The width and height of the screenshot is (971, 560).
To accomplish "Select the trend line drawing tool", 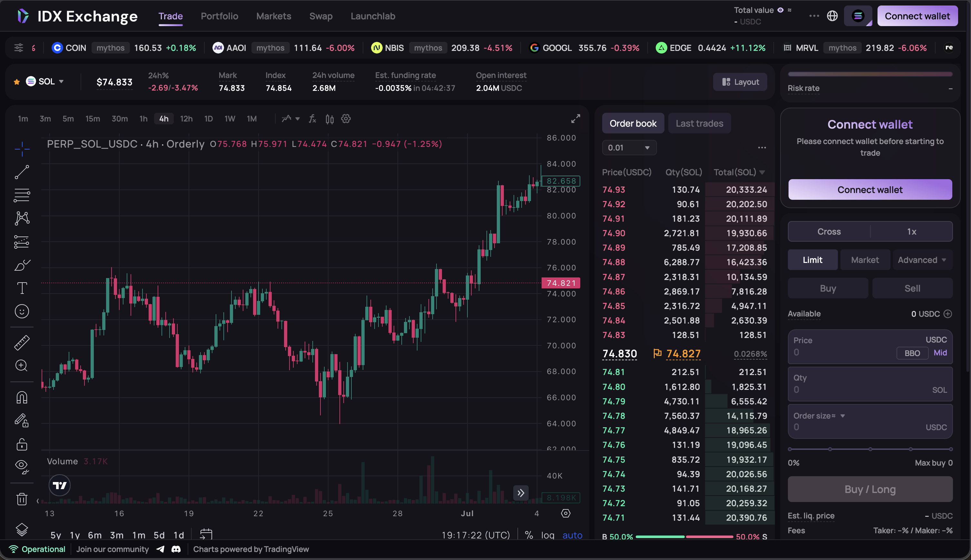I will tap(22, 172).
